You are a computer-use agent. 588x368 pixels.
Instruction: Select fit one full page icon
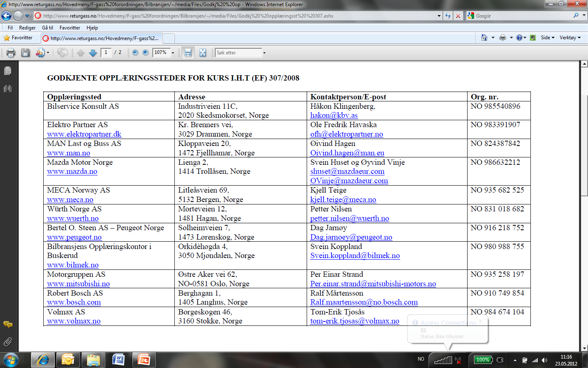click(203, 53)
